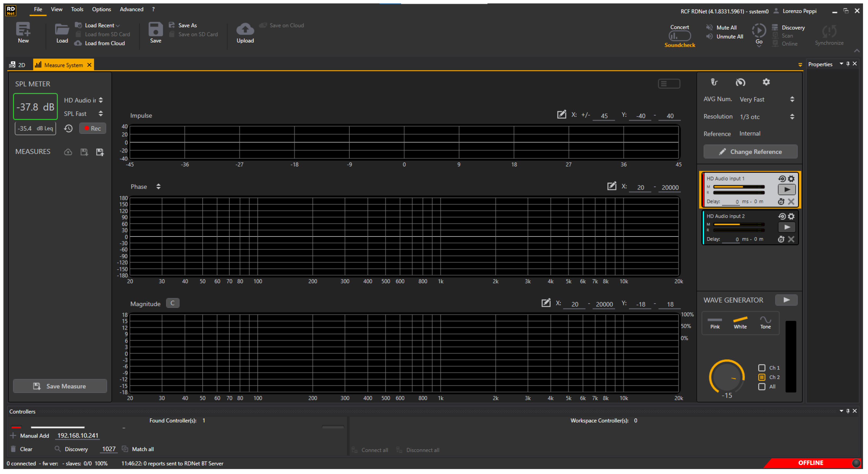Open the measure settings gear icon
This screenshot has width=868, height=474.
766,82
